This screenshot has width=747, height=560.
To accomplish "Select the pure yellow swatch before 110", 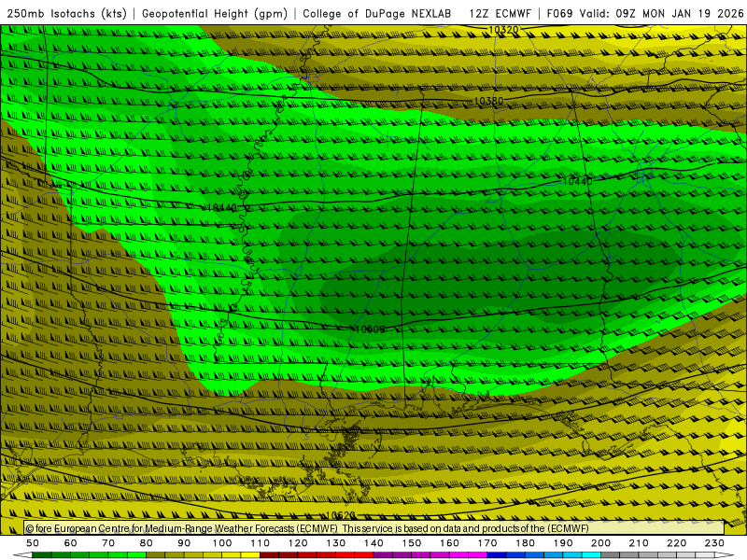I will point(250,555).
